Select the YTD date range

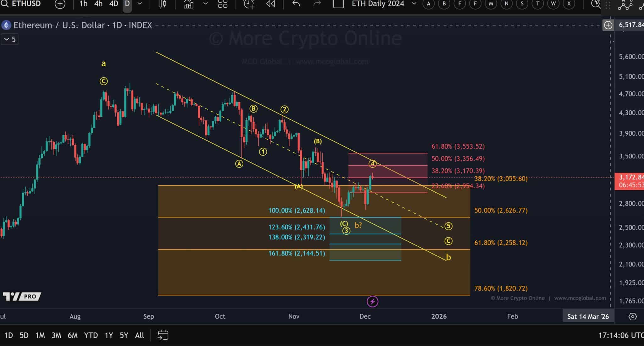coord(91,335)
